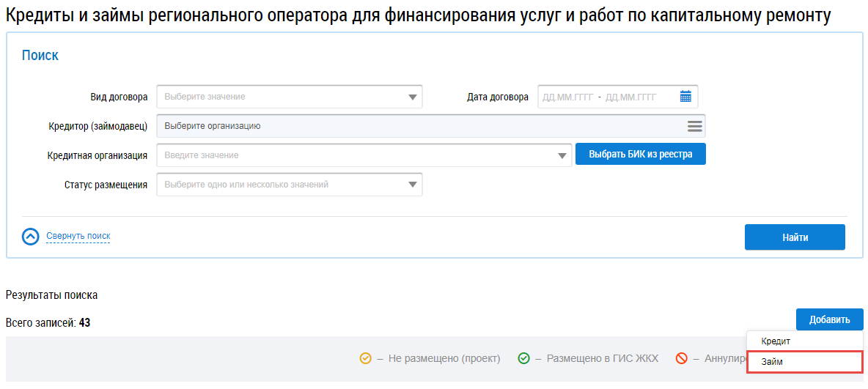Viewport: 868px width, 389px height.
Task: Expand the 'Вид договора' dropdown
Action: 413,97
